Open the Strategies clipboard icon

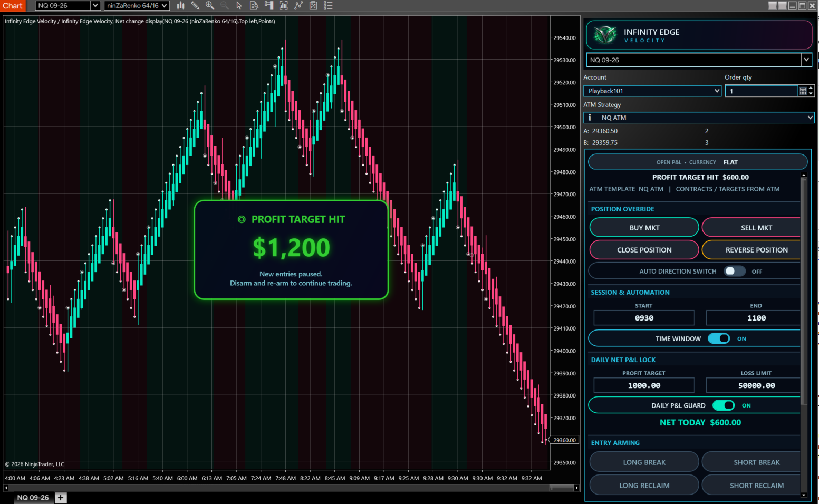point(313,6)
